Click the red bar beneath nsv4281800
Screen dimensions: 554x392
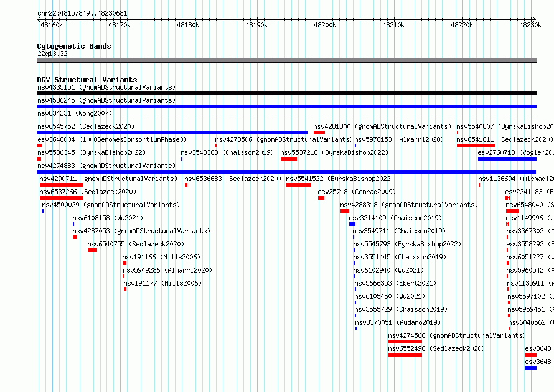(319, 133)
